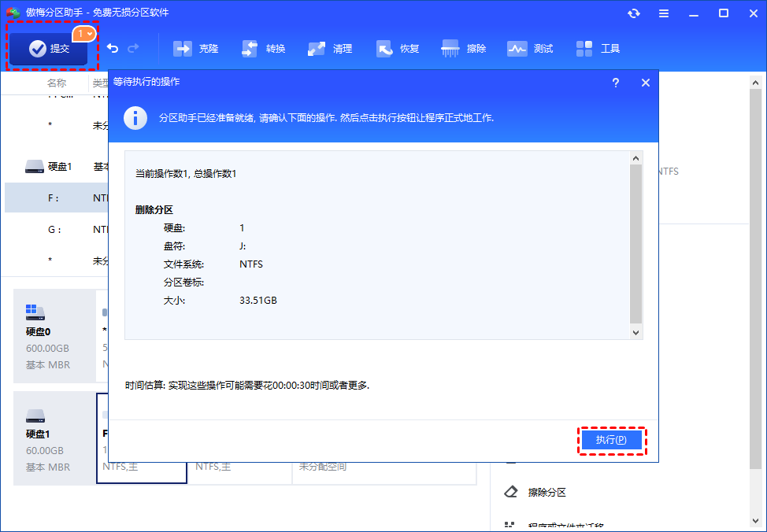The image size is (767, 532).
Task: Open the 转换 (Convert) tool
Action: click(264, 49)
